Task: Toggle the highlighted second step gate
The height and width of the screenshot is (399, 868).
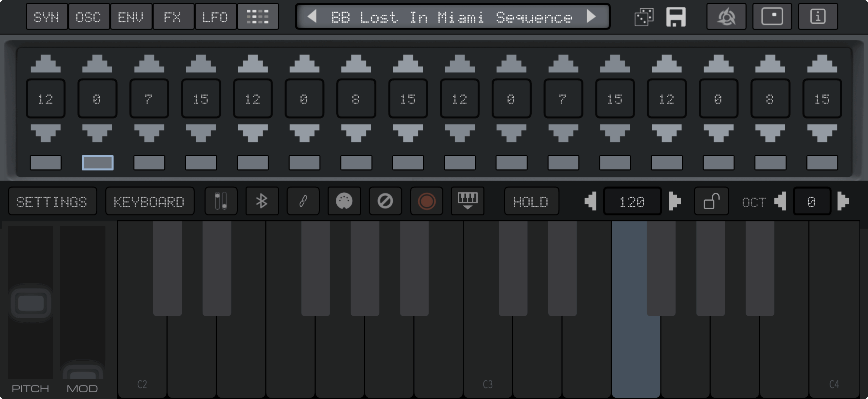Action: click(98, 163)
